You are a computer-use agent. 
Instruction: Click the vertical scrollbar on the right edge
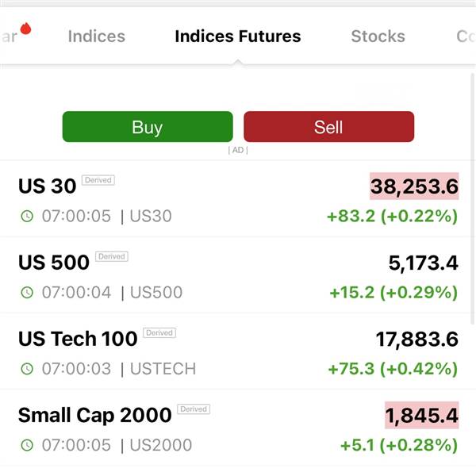tap(472, 199)
